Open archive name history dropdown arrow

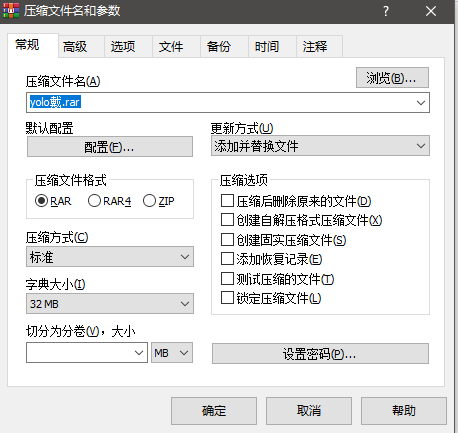click(x=421, y=103)
